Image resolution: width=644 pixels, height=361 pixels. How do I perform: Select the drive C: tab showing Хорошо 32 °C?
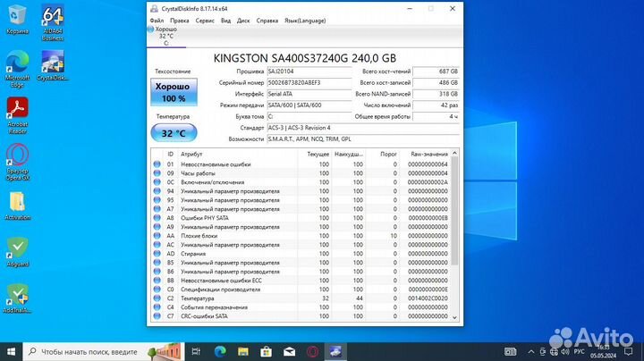(166, 36)
